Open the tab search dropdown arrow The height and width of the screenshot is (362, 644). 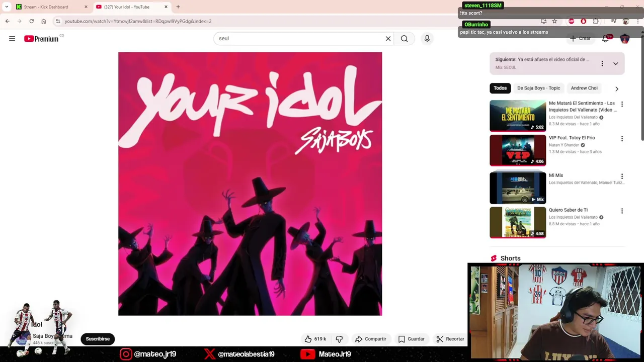pyautogui.click(x=6, y=7)
